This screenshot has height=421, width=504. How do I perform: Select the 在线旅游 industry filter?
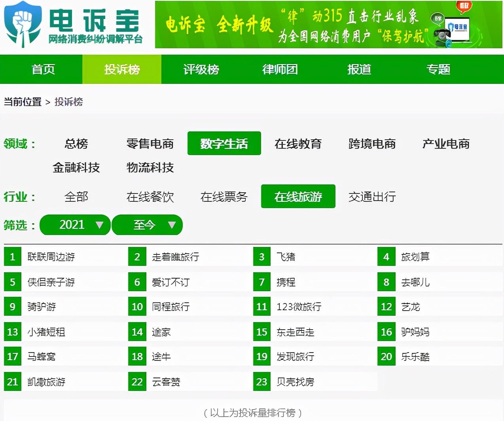298,196
